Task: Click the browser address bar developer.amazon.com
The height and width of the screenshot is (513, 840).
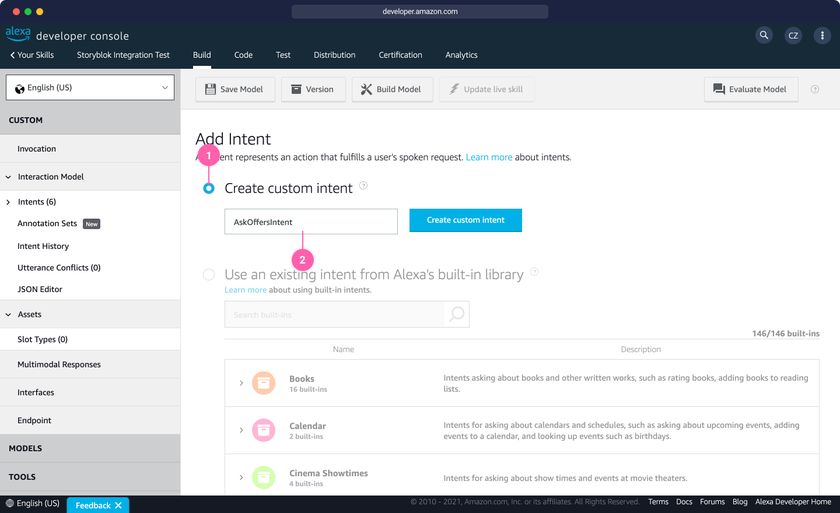Action: pos(419,11)
